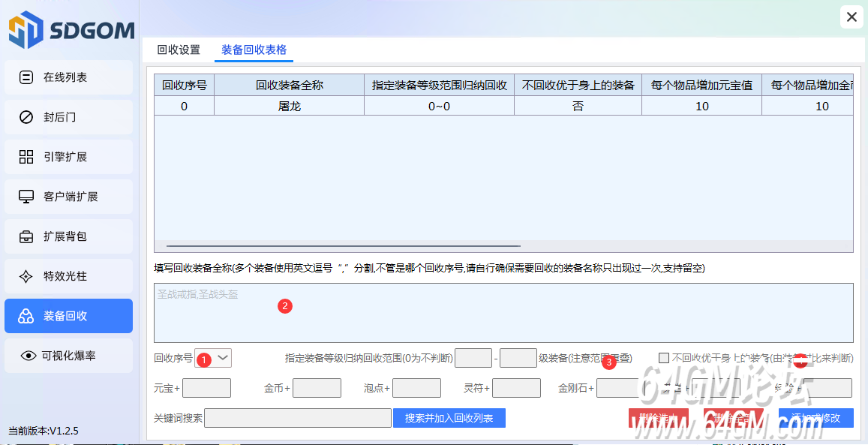Focus the 关键词搜索 input field
Image resolution: width=868 pixels, height=445 pixels.
pos(297,418)
